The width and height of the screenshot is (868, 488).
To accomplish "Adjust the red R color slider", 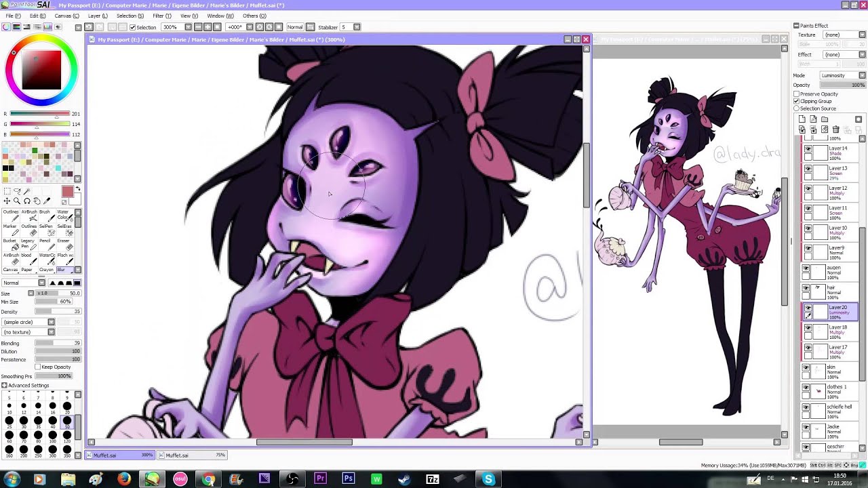I will (40, 114).
